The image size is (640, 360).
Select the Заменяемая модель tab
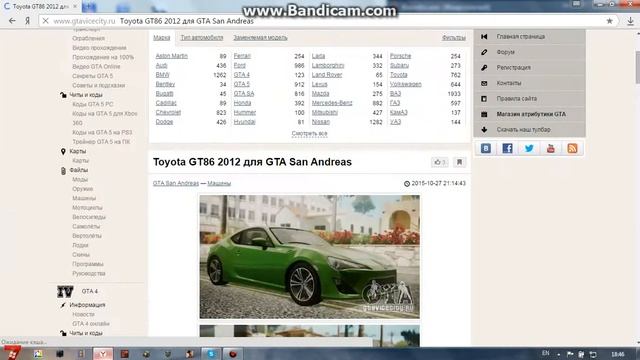pyautogui.click(x=260, y=38)
